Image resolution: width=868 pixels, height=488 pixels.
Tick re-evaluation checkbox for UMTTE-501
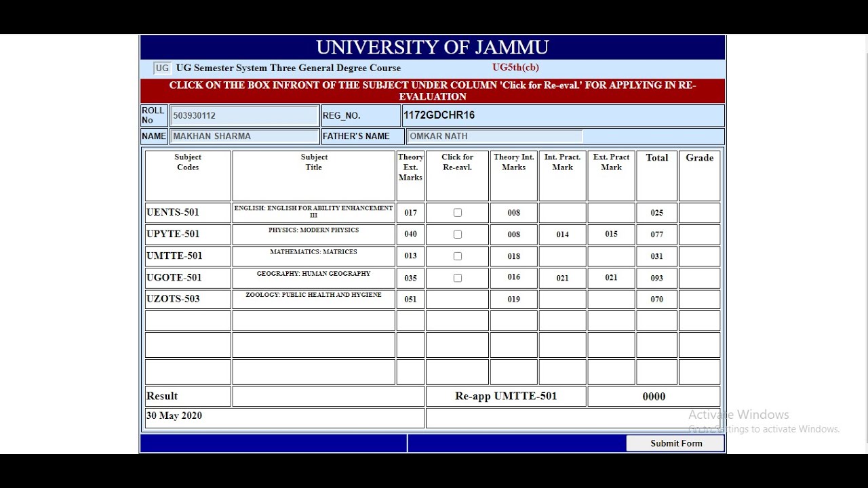tap(458, 256)
